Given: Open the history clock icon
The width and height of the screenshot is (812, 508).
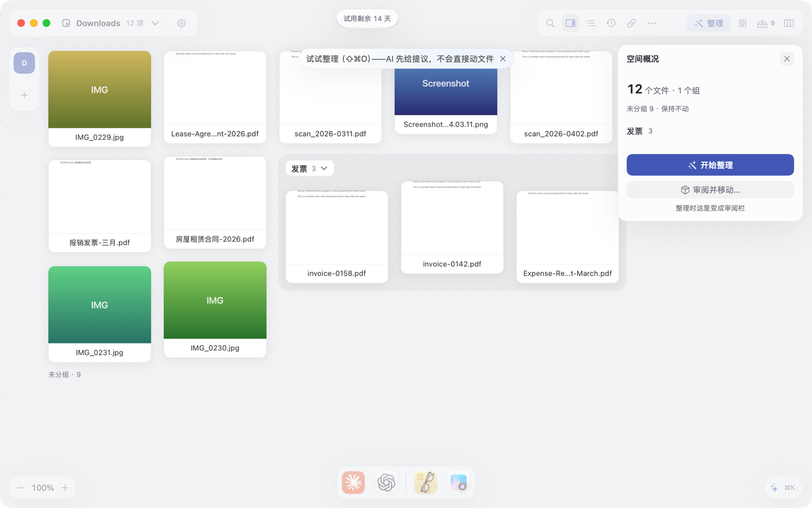Looking at the screenshot, I should pyautogui.click(x=611, y=23).
